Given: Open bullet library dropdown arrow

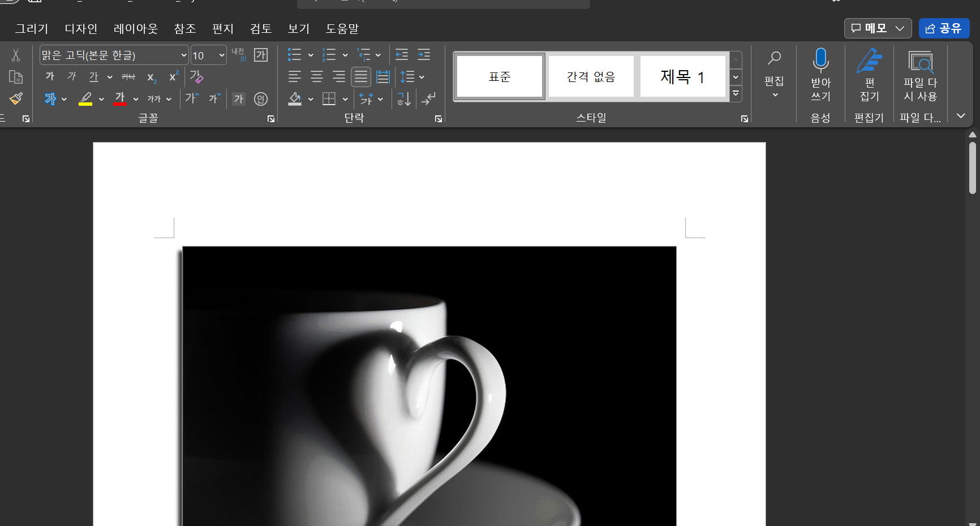Looking at the screenshot, I should 311,55.
